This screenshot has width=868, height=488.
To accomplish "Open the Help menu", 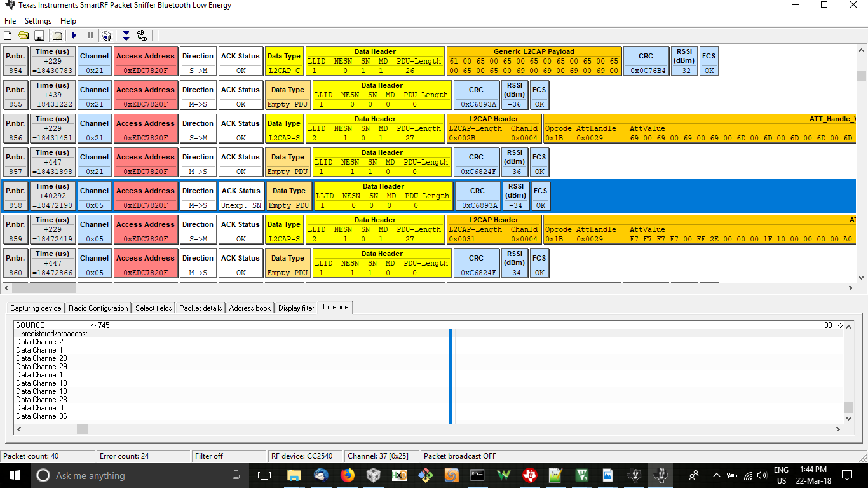I will point(68,21).
